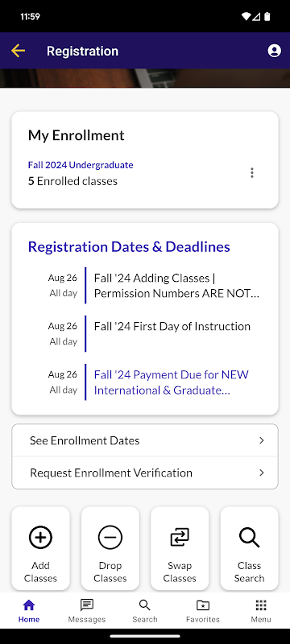Expand Request Enrollment Verification chevron

[x=262, y=473]
